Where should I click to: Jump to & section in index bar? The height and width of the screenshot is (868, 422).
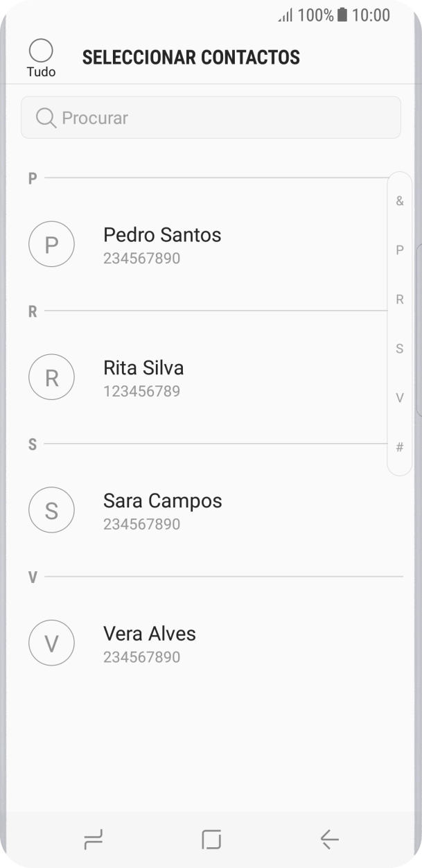[x=400, y=201]
